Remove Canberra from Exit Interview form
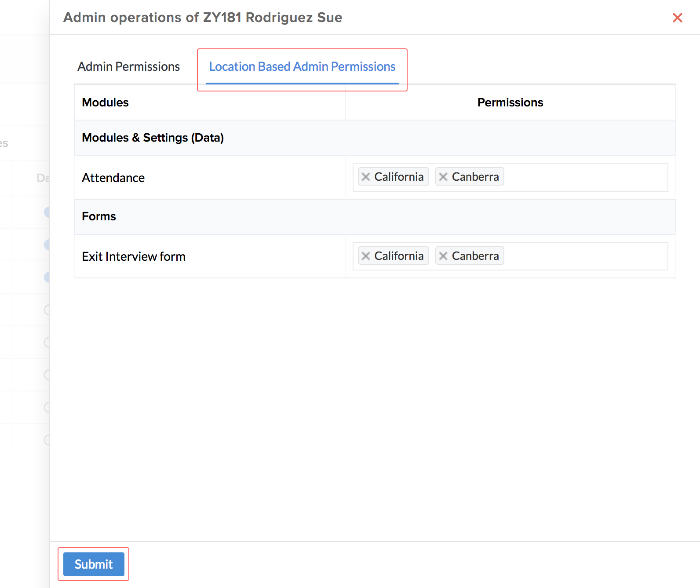Image resolution: width=700 pixels, height=588 pixels. (x=443, y=256)
